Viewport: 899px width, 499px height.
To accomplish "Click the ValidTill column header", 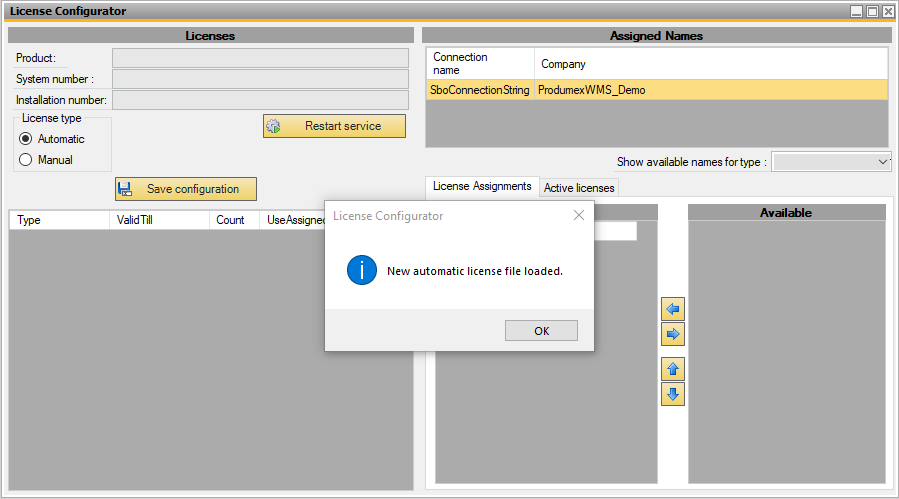I will pyautogui.click(x=158, y=220).
